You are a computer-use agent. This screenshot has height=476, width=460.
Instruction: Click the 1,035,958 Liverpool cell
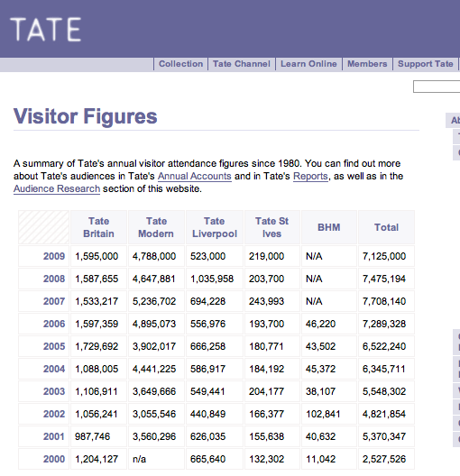click(x=215, y=279)
